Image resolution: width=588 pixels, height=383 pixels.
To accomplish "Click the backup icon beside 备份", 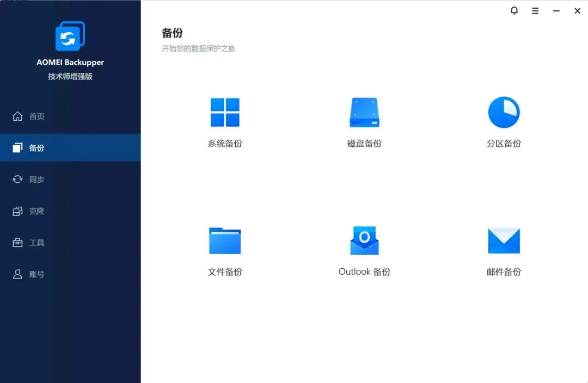I will click(x=17, y=147).
